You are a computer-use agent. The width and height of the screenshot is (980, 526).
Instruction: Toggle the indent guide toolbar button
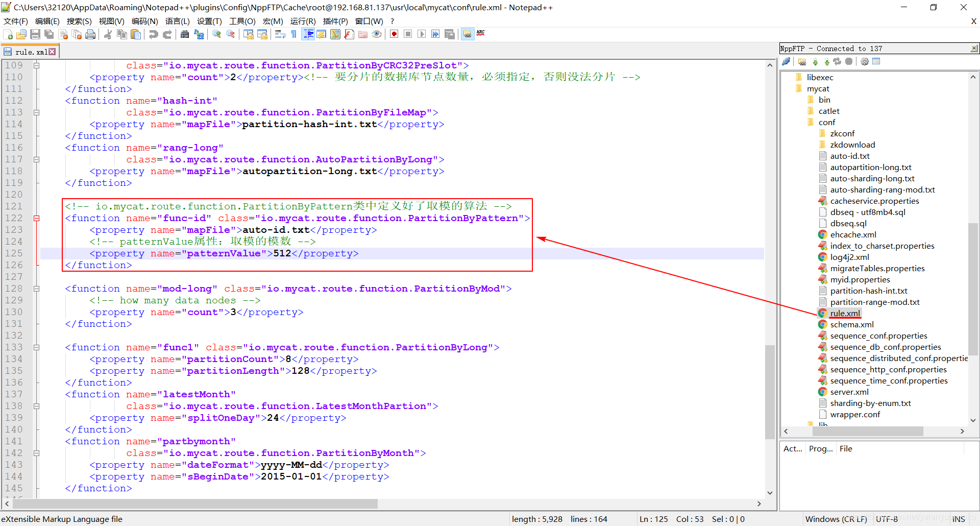click(308, 34)
